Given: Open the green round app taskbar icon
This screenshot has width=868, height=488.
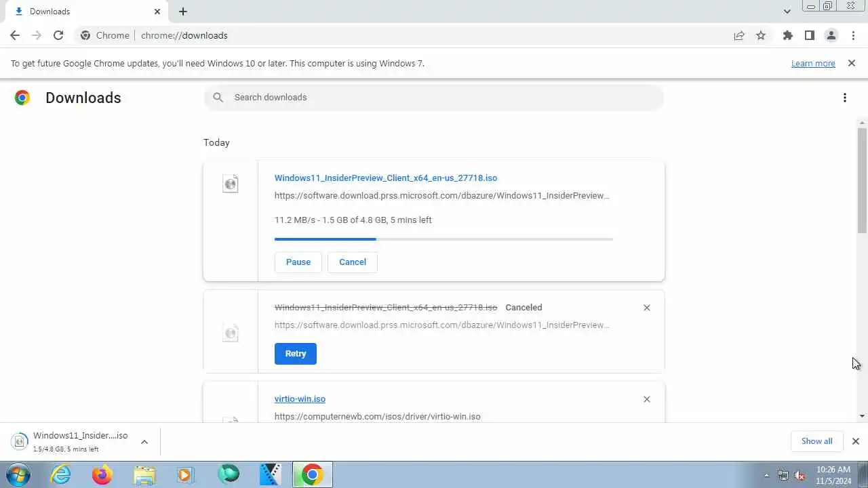Looking at the screenshot, I should point(229,474).
